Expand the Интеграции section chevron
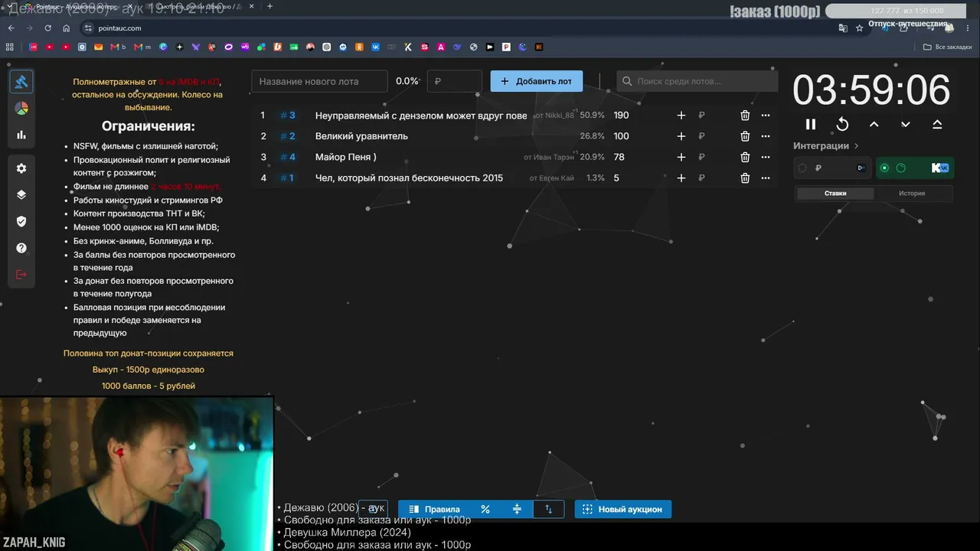 (x=857, y=145)
